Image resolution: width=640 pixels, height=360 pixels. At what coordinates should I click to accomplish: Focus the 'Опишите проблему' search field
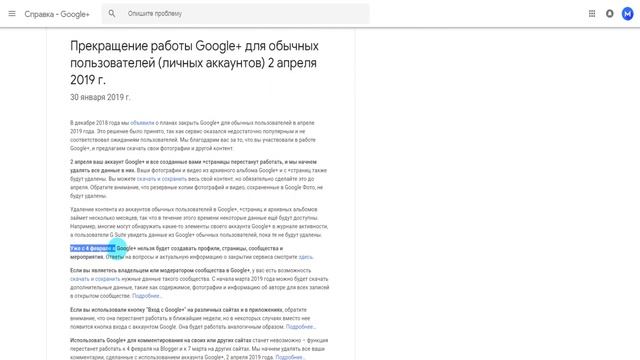236,13
